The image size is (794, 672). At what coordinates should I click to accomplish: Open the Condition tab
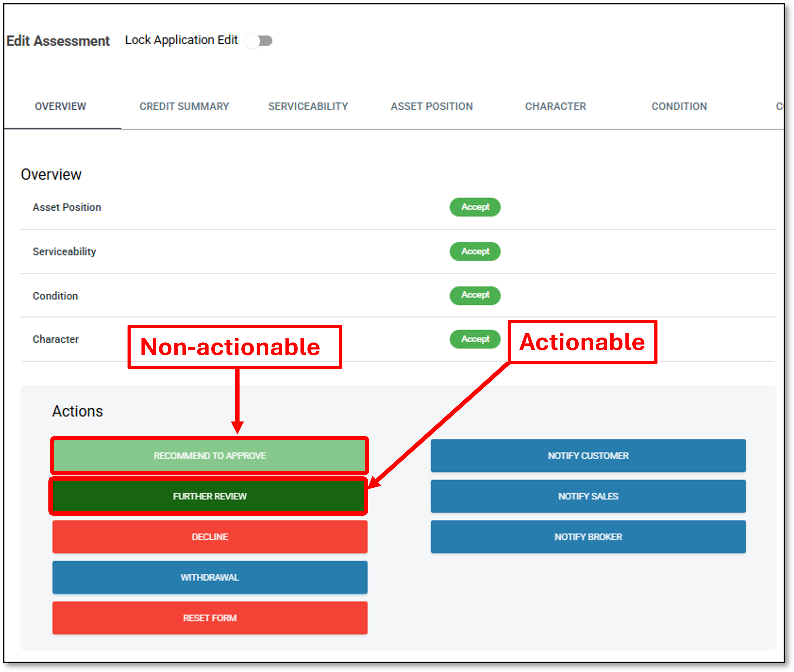679,106
